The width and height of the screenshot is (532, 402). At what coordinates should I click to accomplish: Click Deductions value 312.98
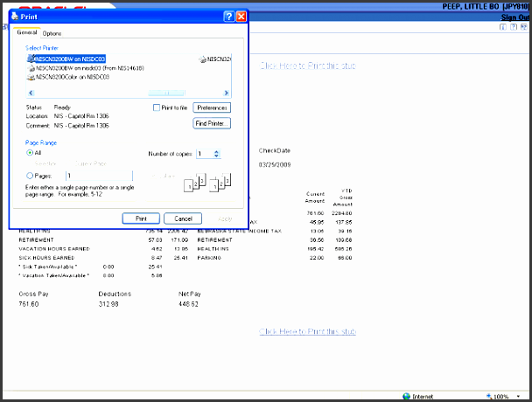(x=108, y=304)
